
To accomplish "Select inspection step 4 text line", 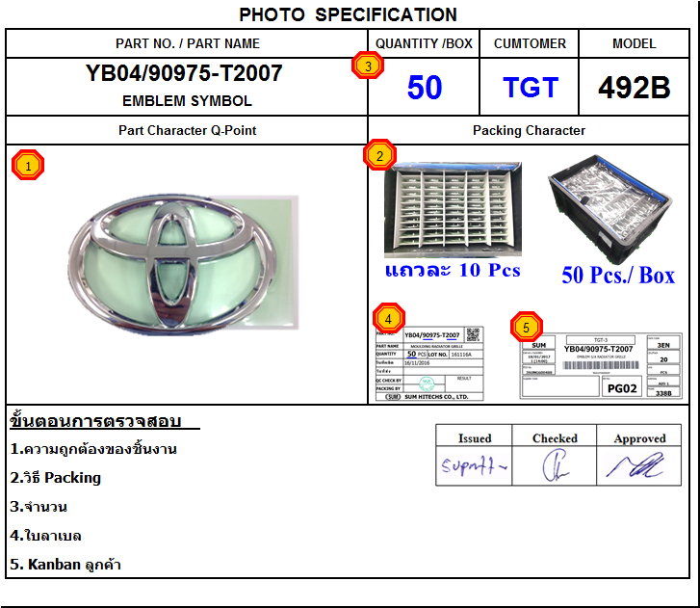I will [45, 535].
